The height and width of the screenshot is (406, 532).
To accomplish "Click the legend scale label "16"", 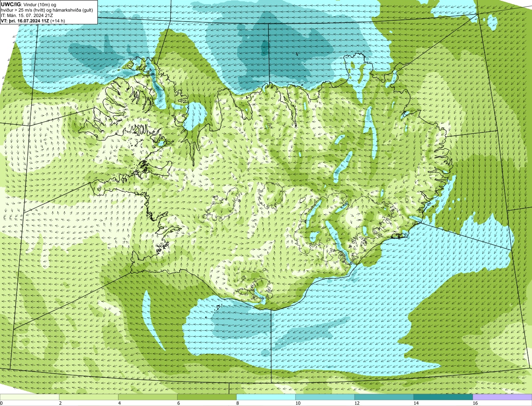I will click(475, 403).
